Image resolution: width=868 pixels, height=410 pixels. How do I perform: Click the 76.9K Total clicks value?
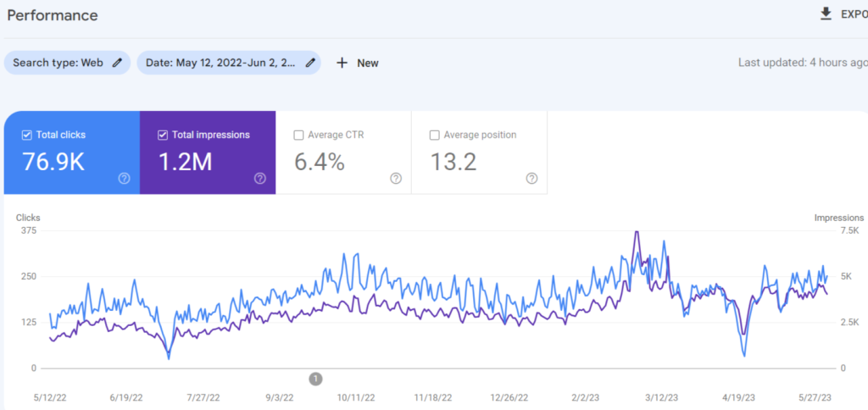(x=53, y=162)
